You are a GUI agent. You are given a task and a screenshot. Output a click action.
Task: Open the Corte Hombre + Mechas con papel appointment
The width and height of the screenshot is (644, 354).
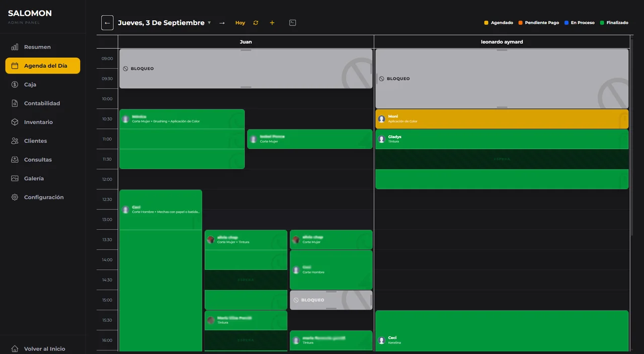click(x=161, y=272)
